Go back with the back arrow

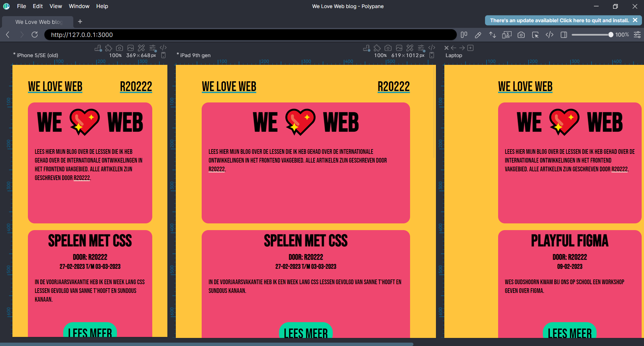point(8,35)
